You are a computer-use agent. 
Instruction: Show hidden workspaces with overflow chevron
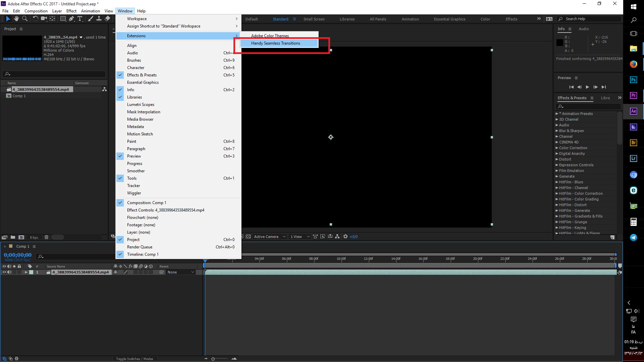[x=539, y=19]
